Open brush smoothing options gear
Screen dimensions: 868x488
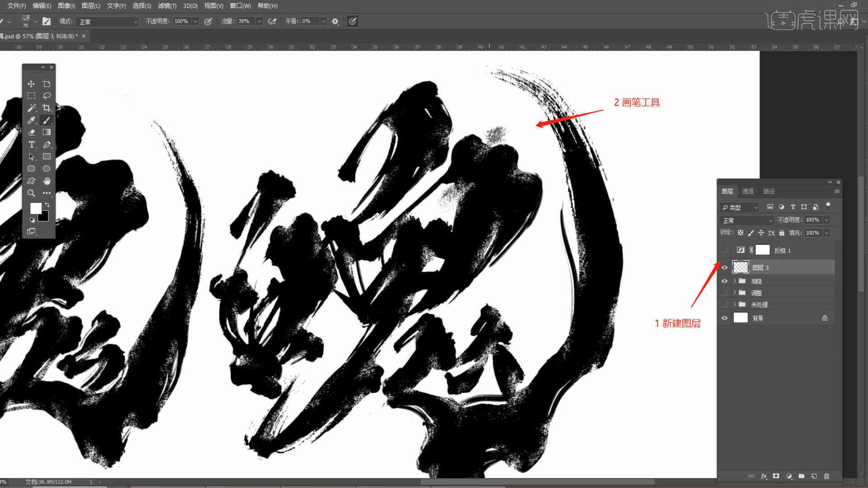click(335, 21)
